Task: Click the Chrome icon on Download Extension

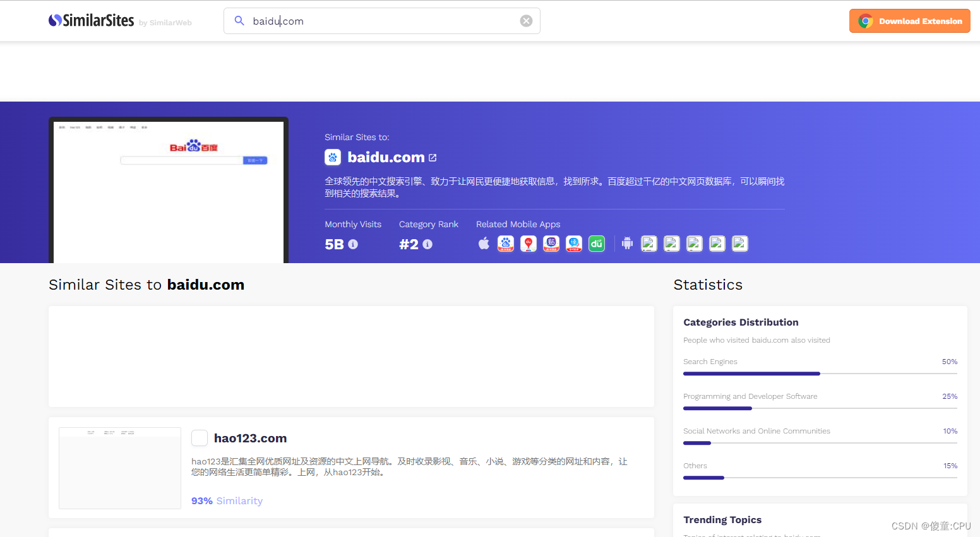Action: 866,21
